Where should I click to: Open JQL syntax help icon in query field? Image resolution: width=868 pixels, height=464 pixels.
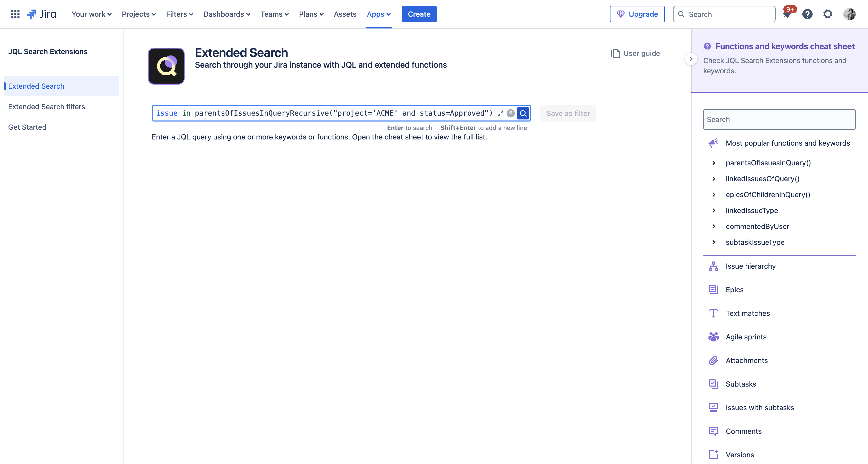click(510, 114)
